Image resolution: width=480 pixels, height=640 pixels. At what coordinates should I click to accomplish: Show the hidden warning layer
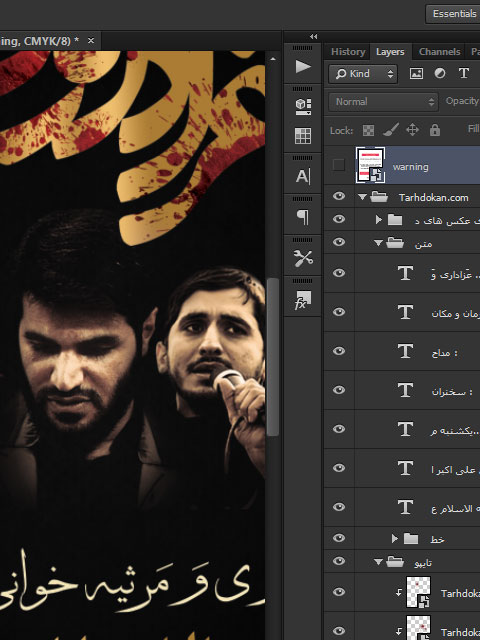tap(338, 165)
